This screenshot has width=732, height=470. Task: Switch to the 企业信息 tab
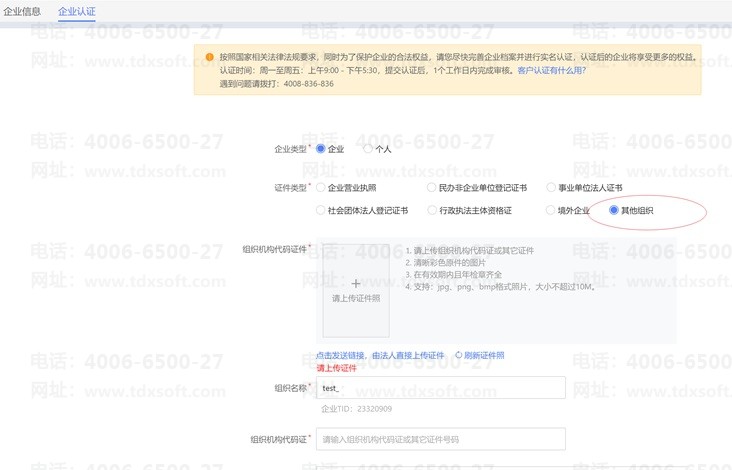[22, 12]
